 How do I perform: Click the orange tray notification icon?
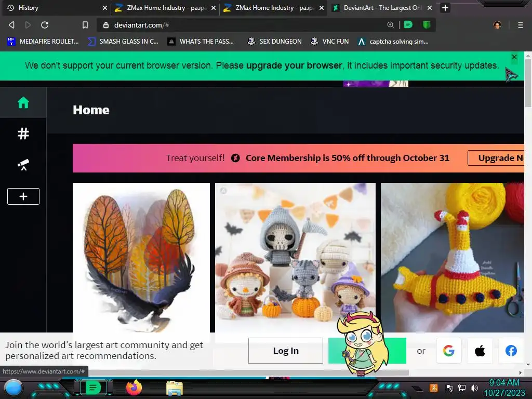(434, 388)
